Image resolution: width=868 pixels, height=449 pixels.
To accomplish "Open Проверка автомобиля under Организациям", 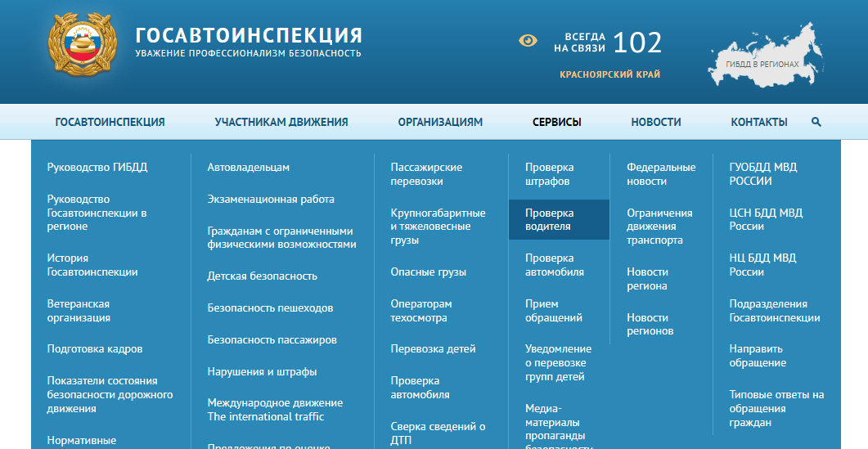I will [420, 388].
